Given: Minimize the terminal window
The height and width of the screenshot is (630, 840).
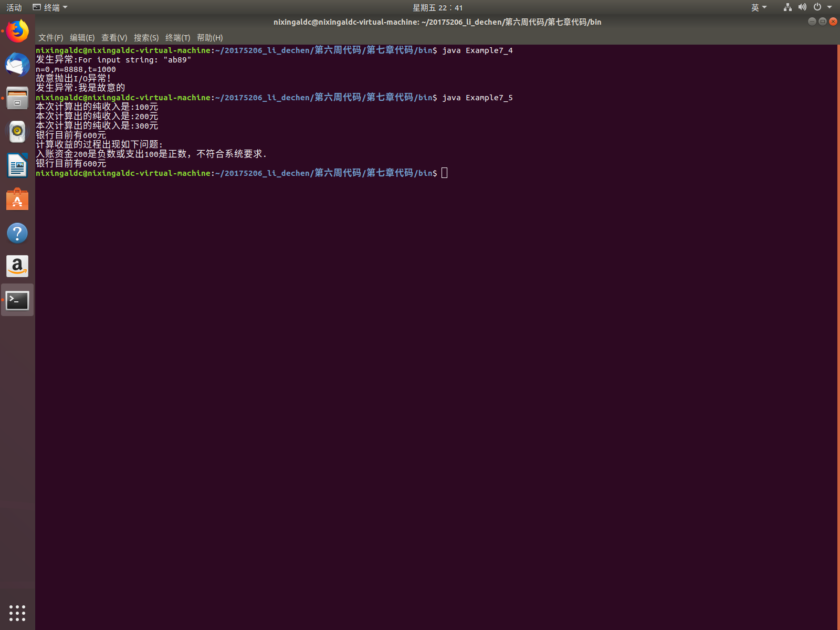Looking at the screenshot, I should click(812, 22).
